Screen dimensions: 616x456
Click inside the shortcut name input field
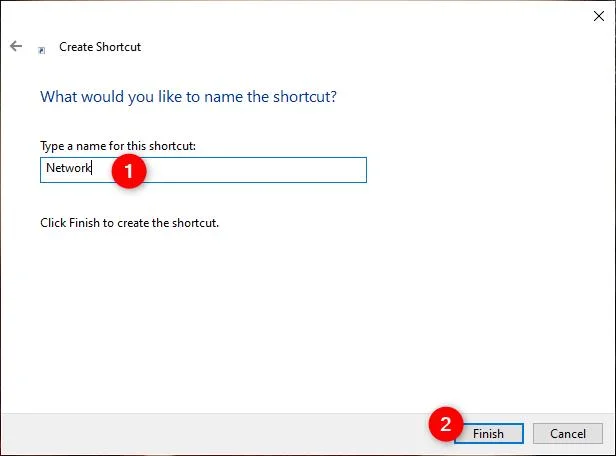click(203, 170)
